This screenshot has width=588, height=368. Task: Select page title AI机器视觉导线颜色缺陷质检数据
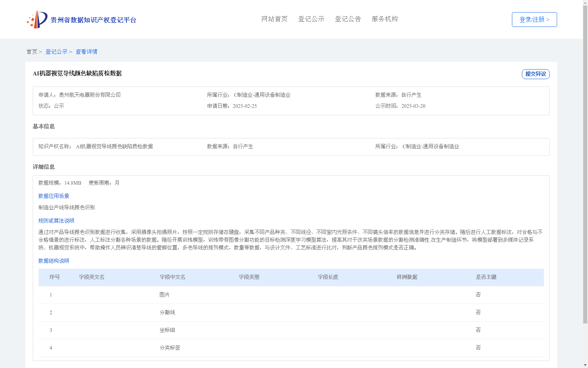pyautogui.click(x=77, y=73)
